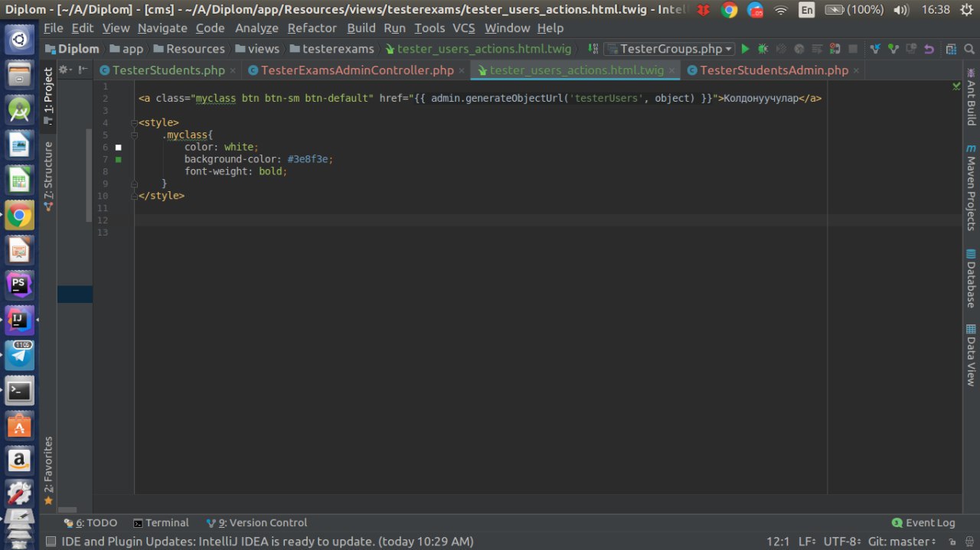Toggle the 2: Favorites side panel
Screen dimensions: 980x550
coord(48,470)
